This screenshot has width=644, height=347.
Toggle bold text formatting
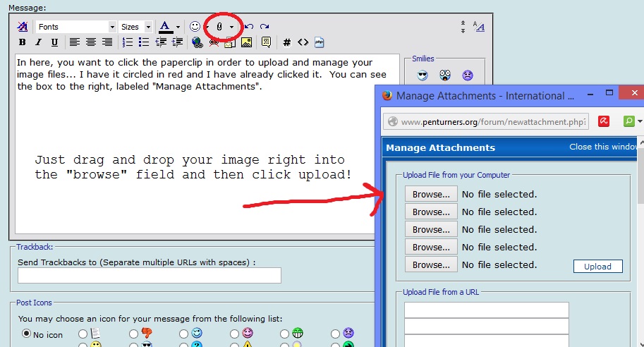[23, 42]
